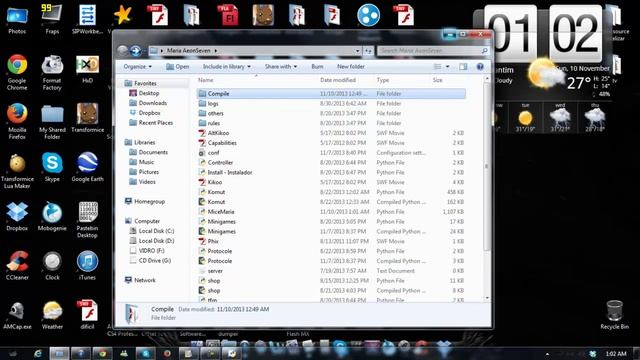Open the Organize dropdown menu
Screen dimensions: 640x360
tap(138, 67)
